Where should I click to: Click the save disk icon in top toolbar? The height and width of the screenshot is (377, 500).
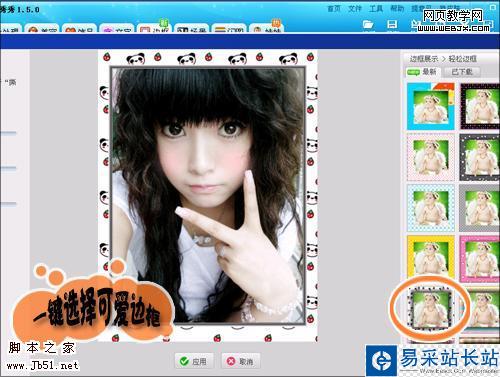(x=392, y=24)
